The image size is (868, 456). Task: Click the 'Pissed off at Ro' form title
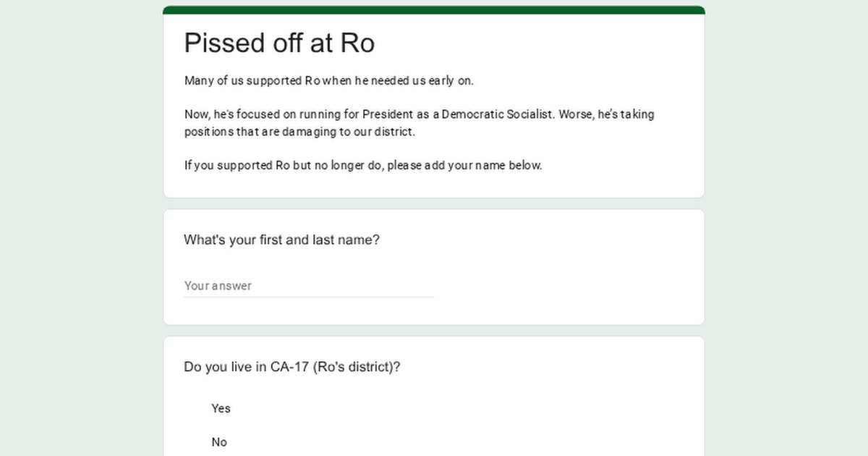pos(279,43)
